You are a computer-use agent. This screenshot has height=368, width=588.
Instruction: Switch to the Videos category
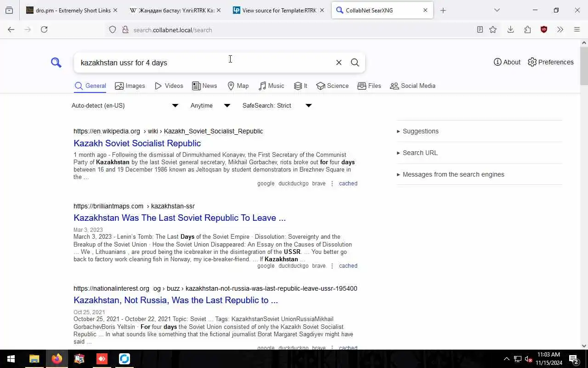point(169,86)
